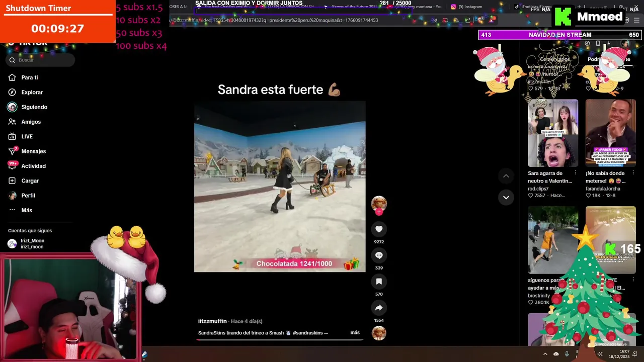Viewport: 644px width, 362px height.
Task: Open options menu for 'Sara agarra' video
Action: coord(576,173)
